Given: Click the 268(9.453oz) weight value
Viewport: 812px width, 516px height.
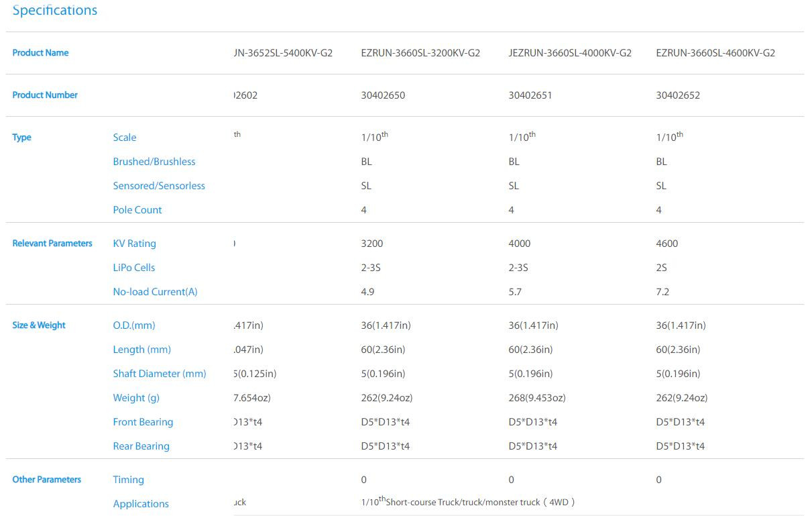Looking at the screenshot, I should click(x=537, y=398).
